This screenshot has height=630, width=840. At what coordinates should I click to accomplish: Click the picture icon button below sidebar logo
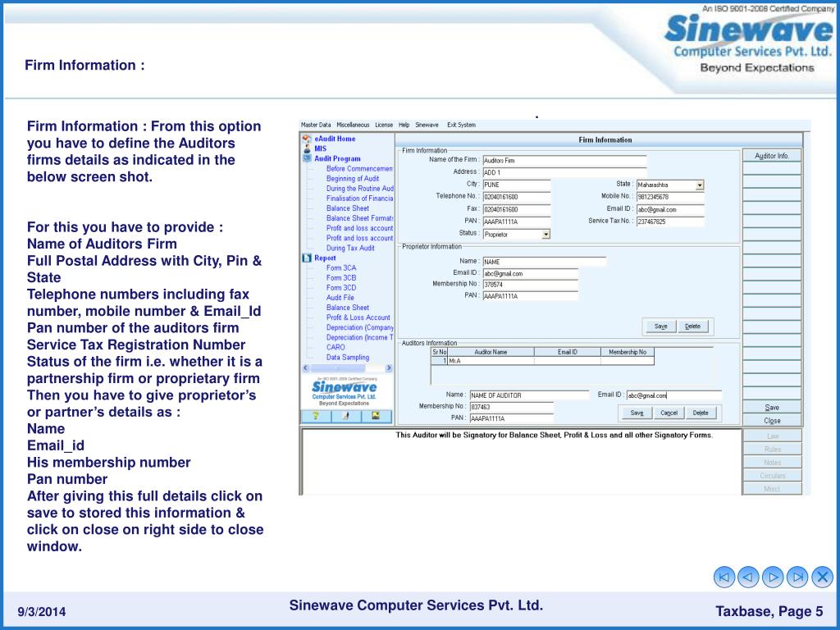click(376, 416)
